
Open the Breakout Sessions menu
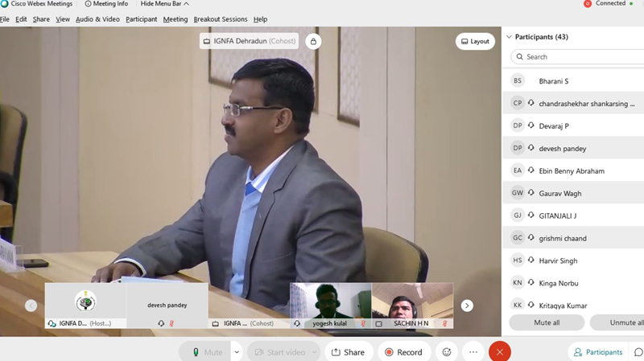pyautogui.click(x=220, y=19)
